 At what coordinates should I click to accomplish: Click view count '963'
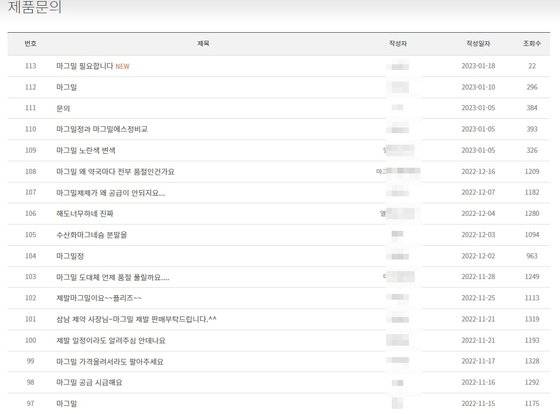[532, 256]
